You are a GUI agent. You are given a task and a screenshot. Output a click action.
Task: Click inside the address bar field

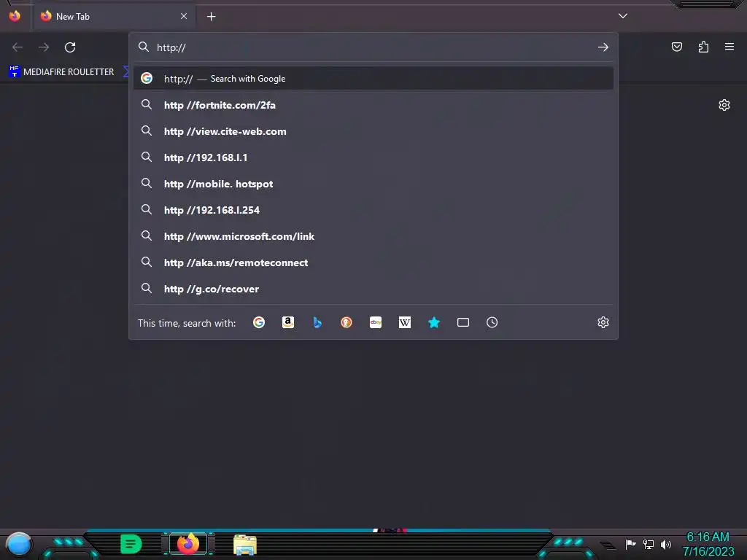tap(373, 47)
